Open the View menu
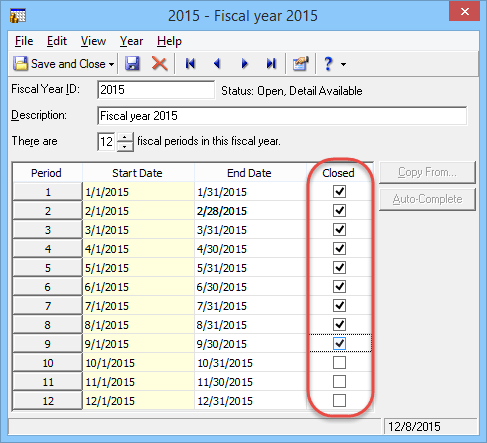 click(x=93, y=41)
